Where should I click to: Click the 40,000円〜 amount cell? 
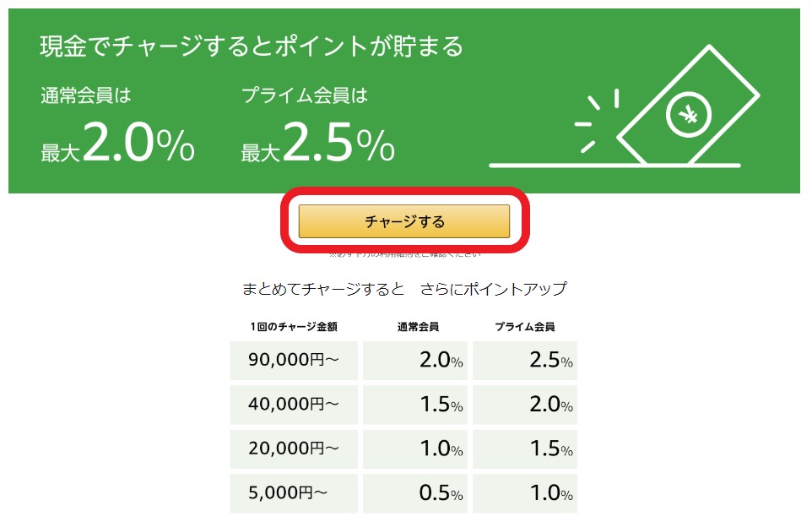292,404
